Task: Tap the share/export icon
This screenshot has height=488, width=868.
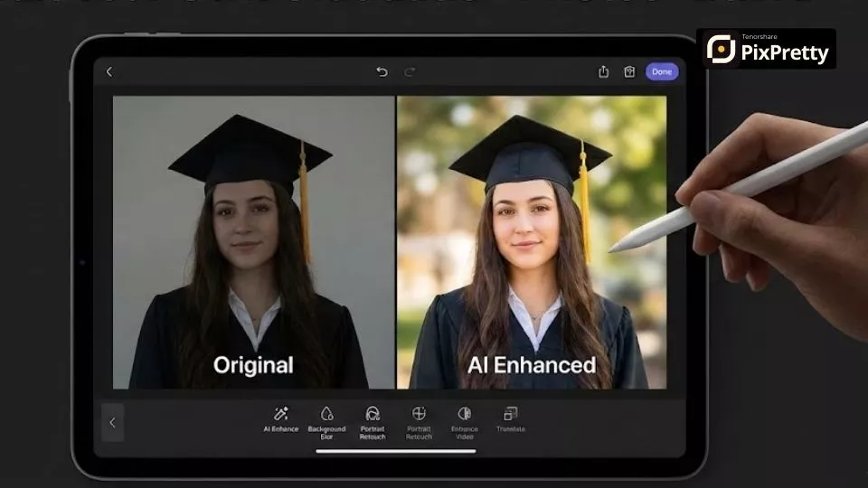Action: click(x=603, y=72)
